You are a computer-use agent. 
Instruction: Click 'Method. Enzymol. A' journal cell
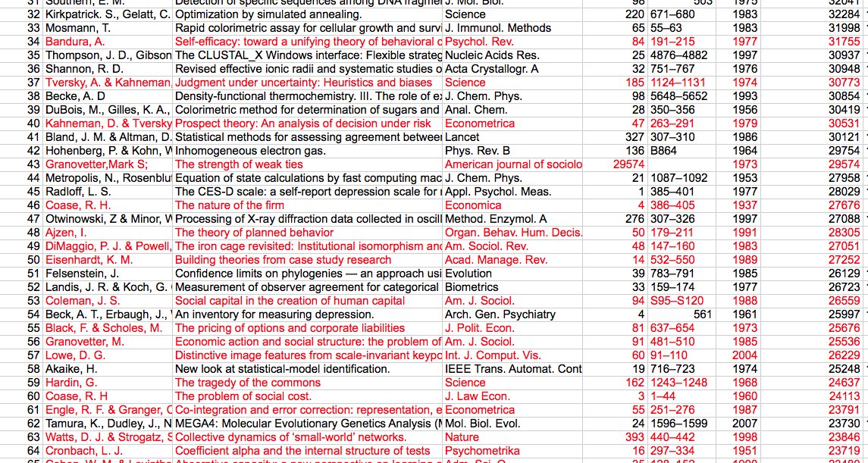click(512, 219)
